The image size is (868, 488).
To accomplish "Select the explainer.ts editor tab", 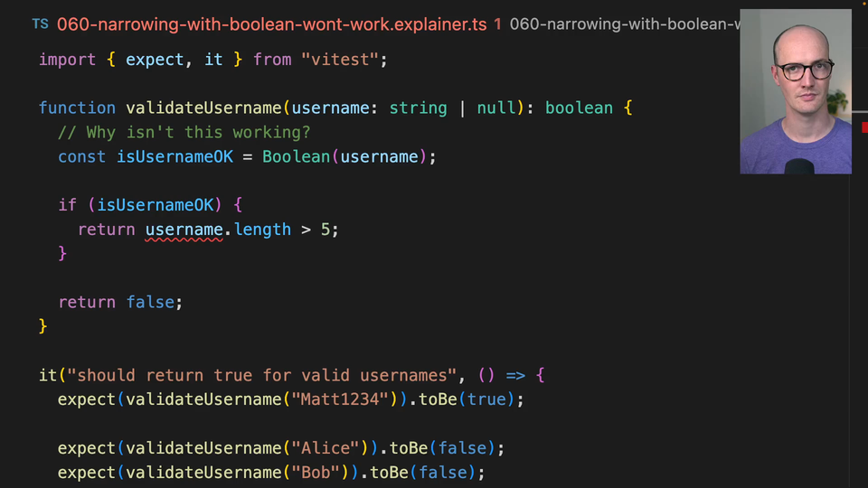I will (x=271, y=24).
